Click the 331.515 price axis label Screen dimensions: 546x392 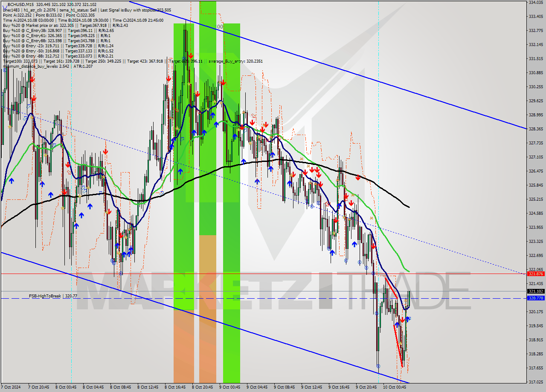(x=536, y=59)
